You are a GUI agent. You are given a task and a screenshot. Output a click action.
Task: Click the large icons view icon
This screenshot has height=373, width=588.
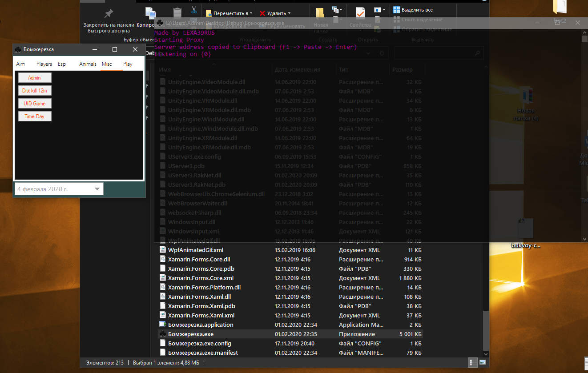pos(483,363)
